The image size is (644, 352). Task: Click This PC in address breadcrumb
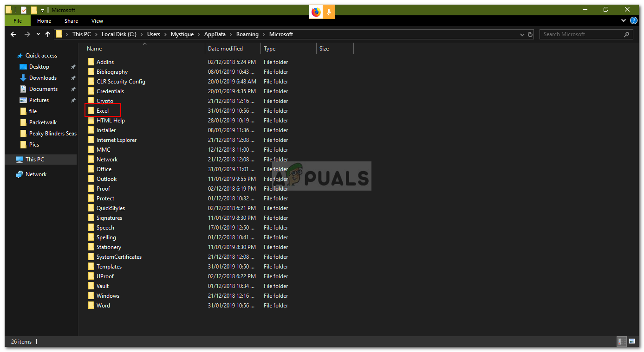coord(82,34)
